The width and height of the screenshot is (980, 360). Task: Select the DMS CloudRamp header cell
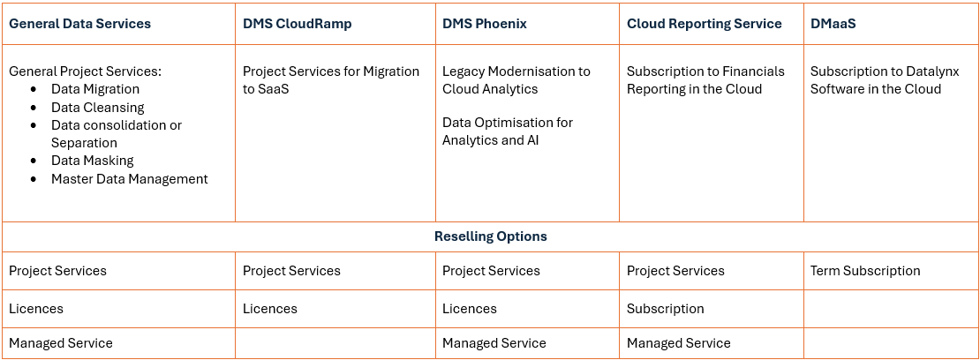[x=297, y=24]
